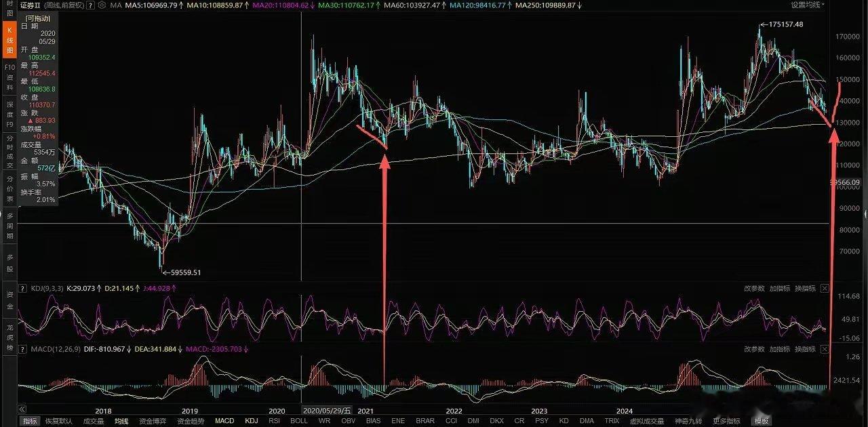This screenshot has height=427, width=868.
Task: Open 分时成交 sidebar item
Action: (x=9, y=151)
